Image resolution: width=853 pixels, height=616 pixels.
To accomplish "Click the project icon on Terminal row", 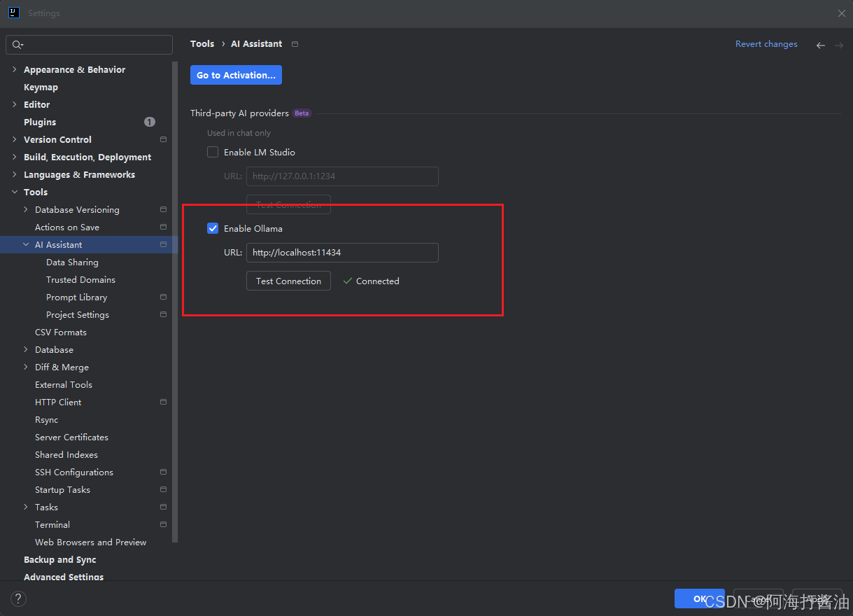I will tap(163, 524).
